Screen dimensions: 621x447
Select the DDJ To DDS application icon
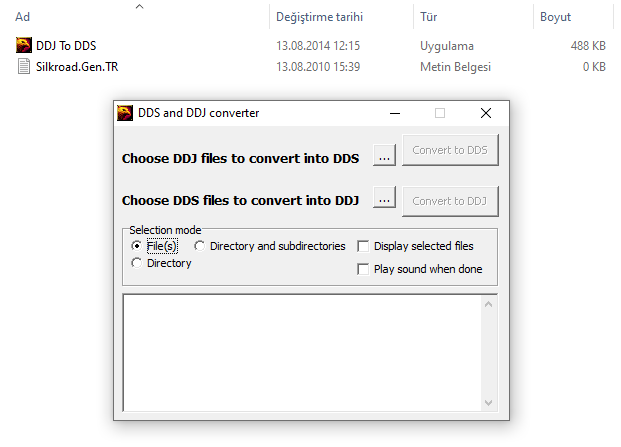pos(24,45)
